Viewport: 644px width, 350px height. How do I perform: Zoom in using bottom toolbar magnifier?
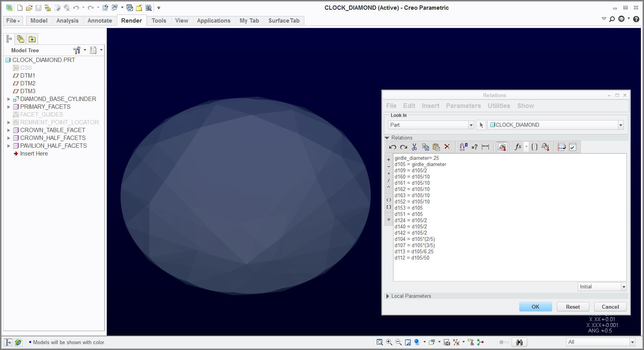(389, 342)
